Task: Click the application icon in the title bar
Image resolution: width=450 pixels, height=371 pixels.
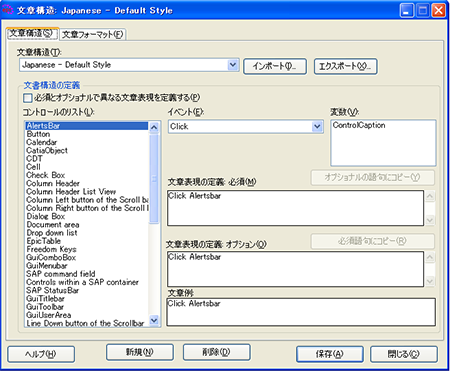Action: [7, 10]
